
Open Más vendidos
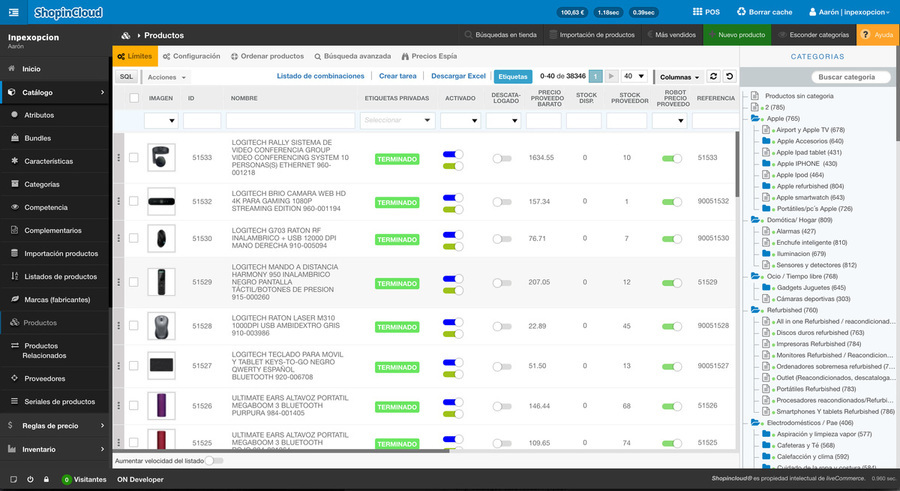[x=671, y=35]
